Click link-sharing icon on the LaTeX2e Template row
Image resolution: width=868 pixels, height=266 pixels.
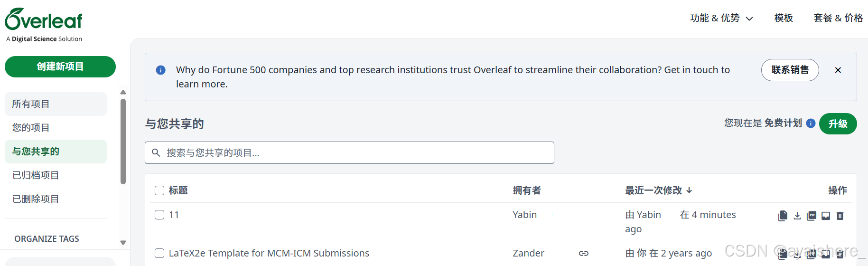coord(584,254)
